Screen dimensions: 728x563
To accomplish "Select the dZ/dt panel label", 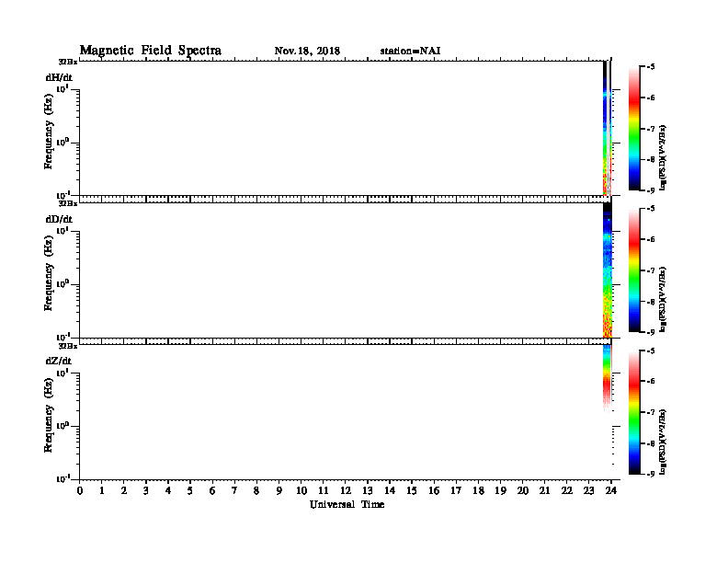I will click(59, 361).
